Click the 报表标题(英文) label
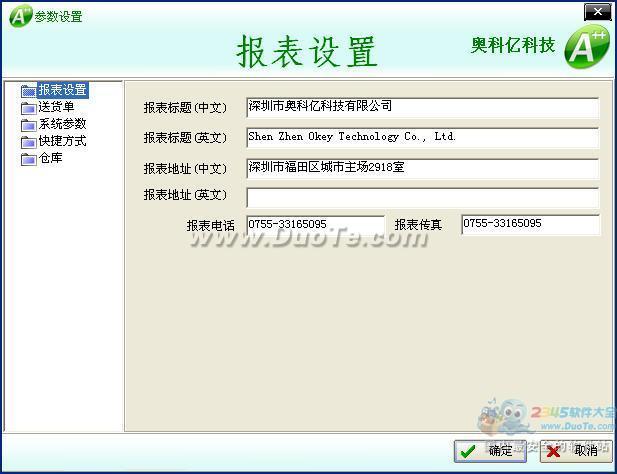Screen dimensions: 617x474 (185, 138)
